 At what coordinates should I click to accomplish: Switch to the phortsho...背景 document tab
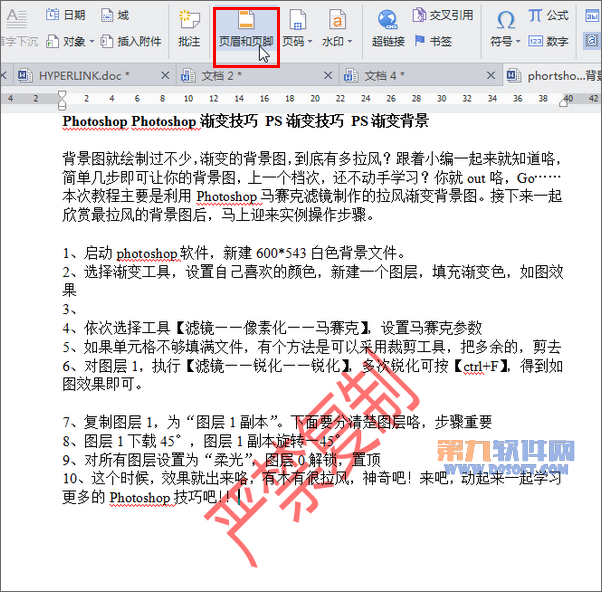click(553, 76)
